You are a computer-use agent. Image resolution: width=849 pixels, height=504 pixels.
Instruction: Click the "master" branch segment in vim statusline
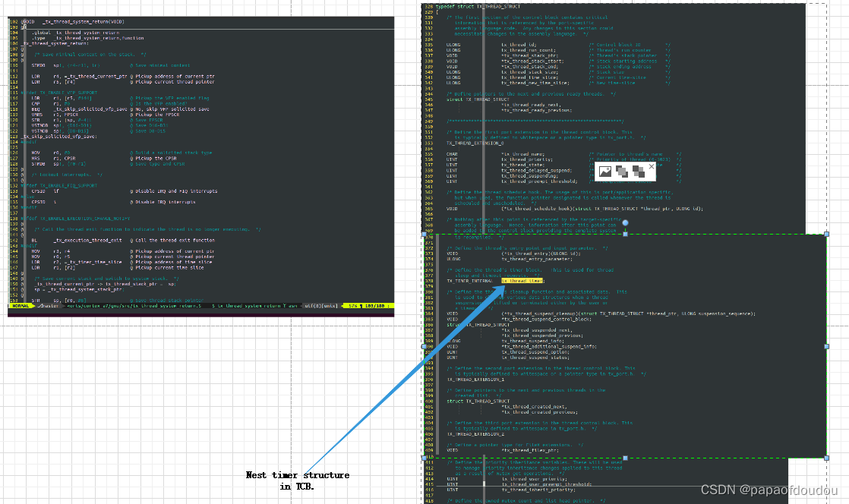pos(49,306)
